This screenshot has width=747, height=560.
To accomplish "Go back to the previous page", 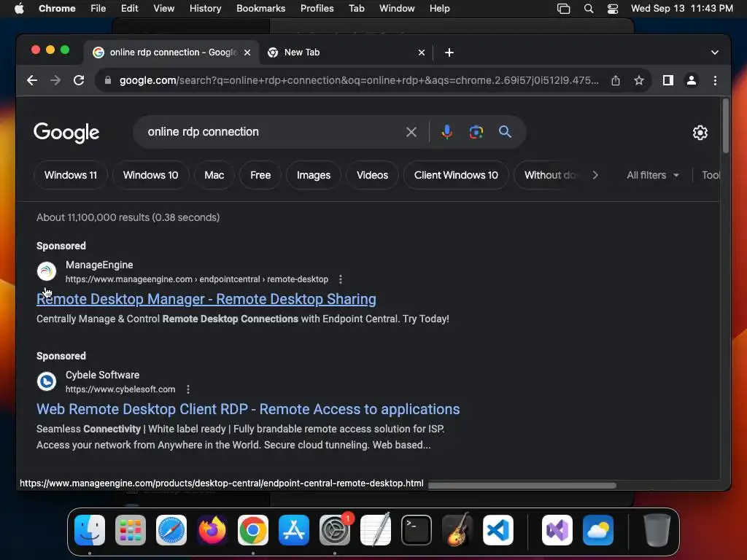I will (32, 80).
